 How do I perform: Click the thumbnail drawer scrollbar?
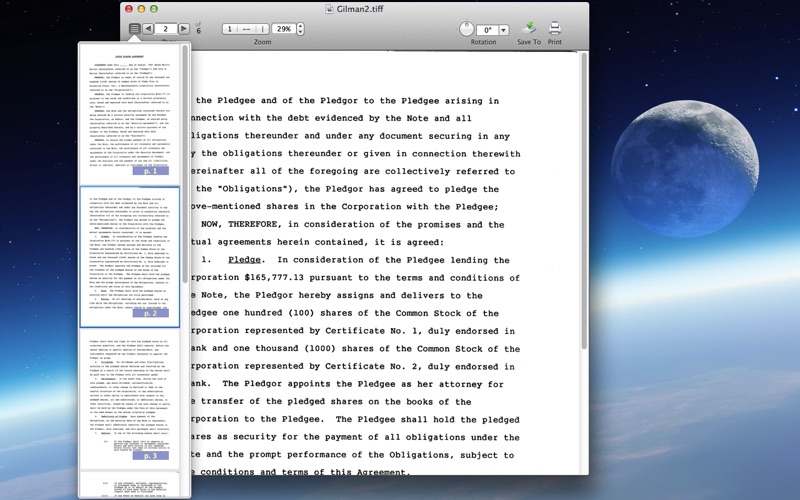pyautogui.click(x=185, y=163)
